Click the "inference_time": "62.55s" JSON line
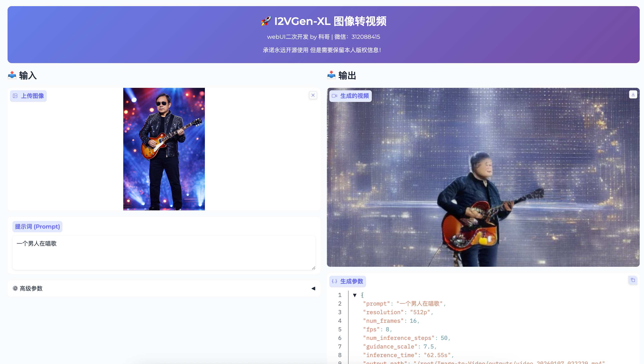This screenshot has height=364, width=644. (x=408, y=355)
